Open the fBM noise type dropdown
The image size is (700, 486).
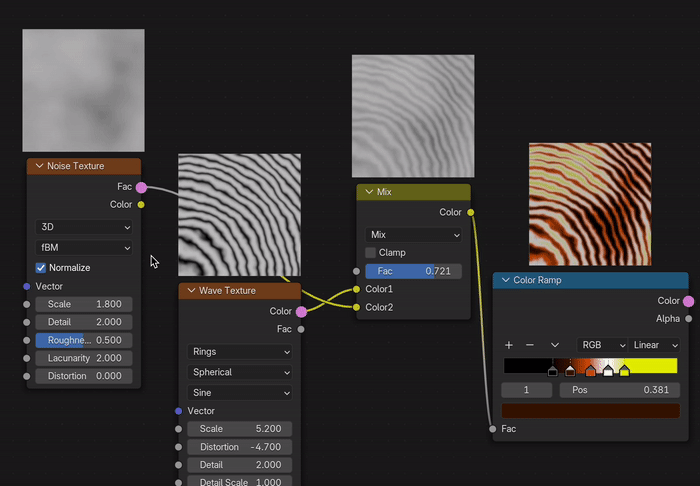[x=83, y=247]
